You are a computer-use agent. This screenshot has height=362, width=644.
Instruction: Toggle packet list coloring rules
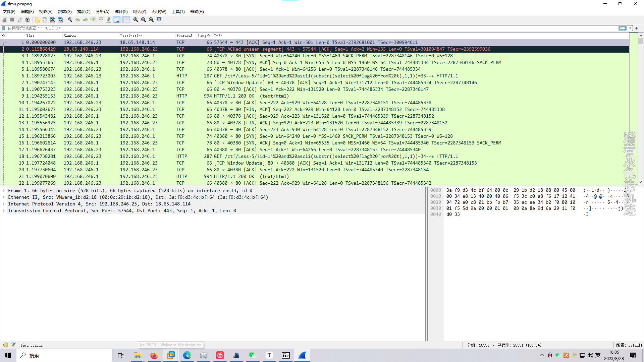click(x=126, y=20)
